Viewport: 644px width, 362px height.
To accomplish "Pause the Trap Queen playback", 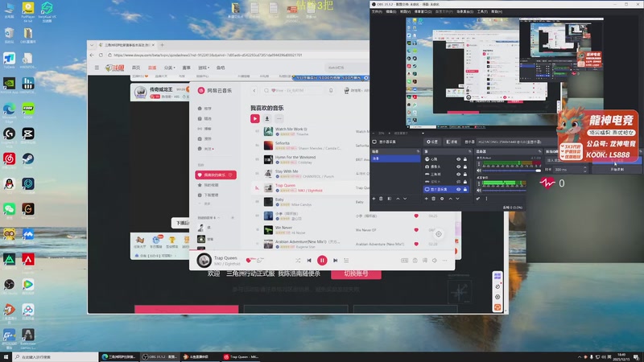I will coord(322,260).
